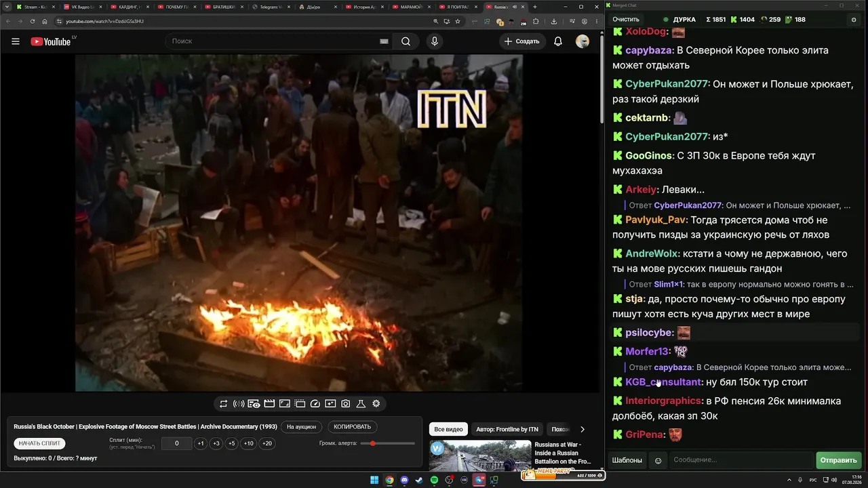Switch to the 'БРАТИШКИ' browser tab
This screenshot has width=868, height=488.
(224, 7)
